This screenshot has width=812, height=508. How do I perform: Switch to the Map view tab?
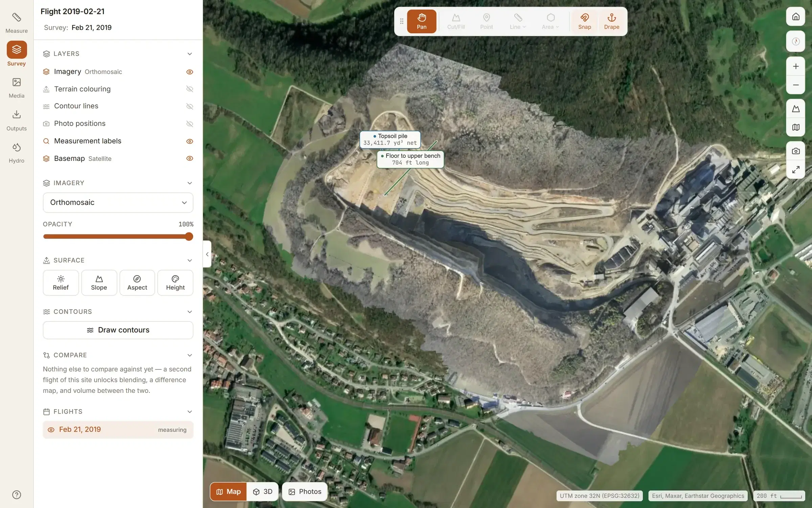228,492
